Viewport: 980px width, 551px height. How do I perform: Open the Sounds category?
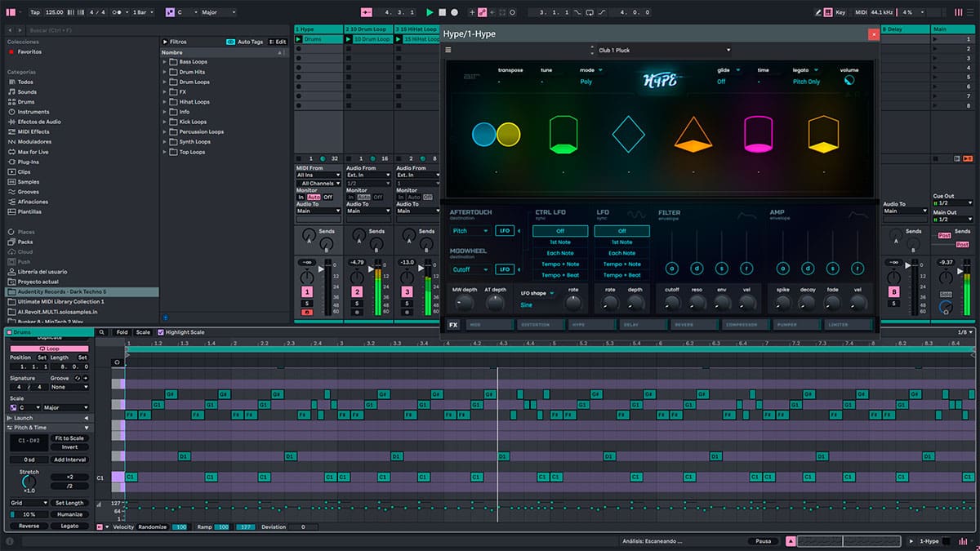coord(27,92)
